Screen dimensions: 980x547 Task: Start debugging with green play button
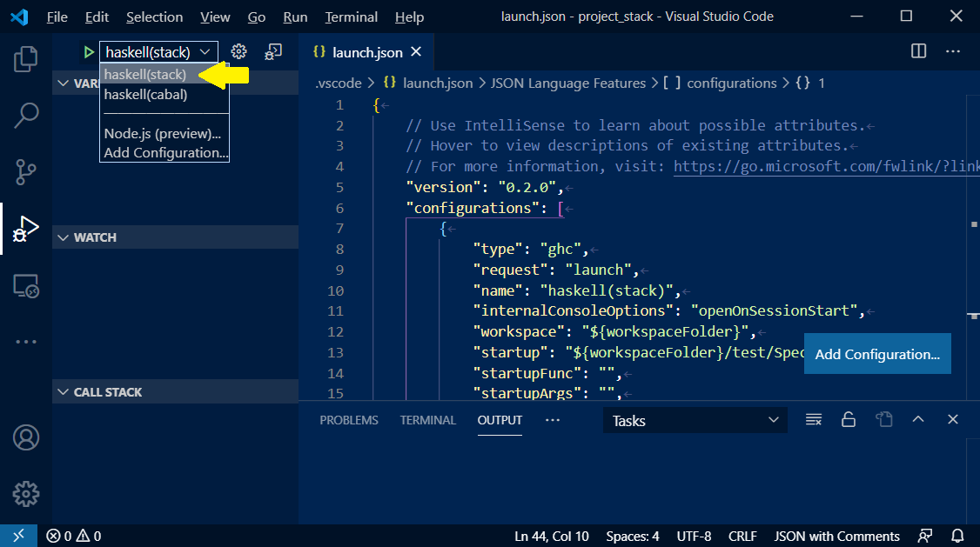(x=89, y=52)
